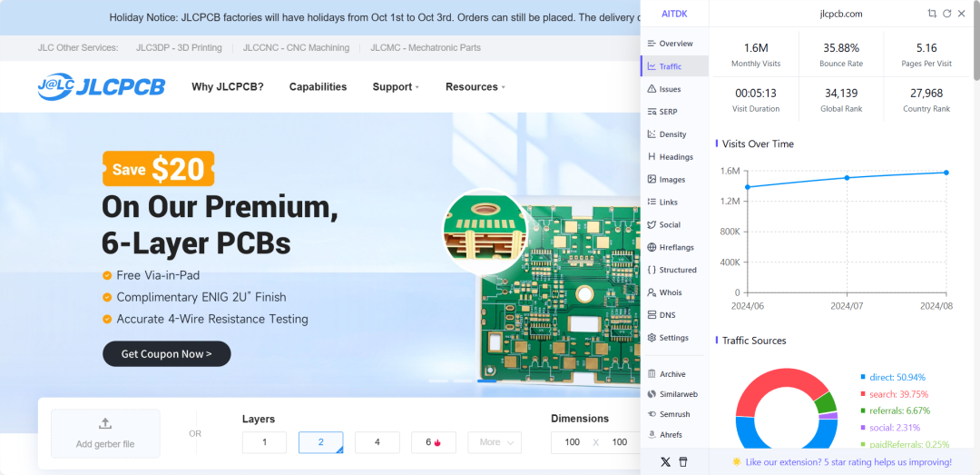Select 4 layers option
Image resolution: width=980 pixels, height=475 pixels.
coord(377,441)
